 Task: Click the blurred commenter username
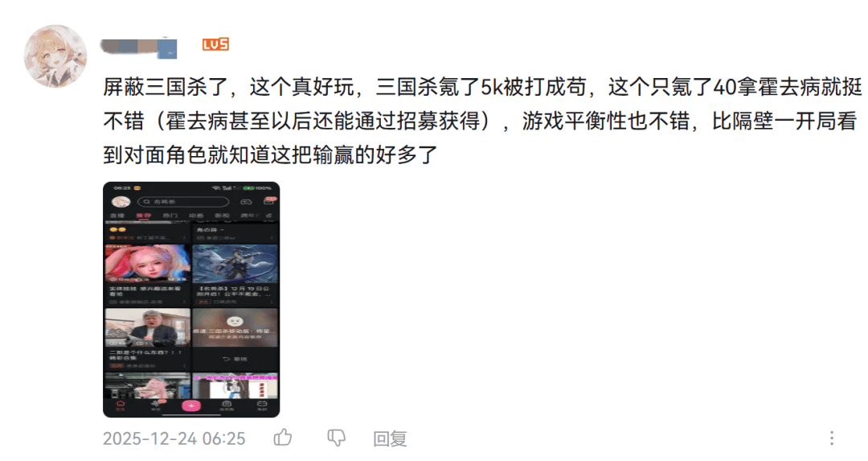139,48
